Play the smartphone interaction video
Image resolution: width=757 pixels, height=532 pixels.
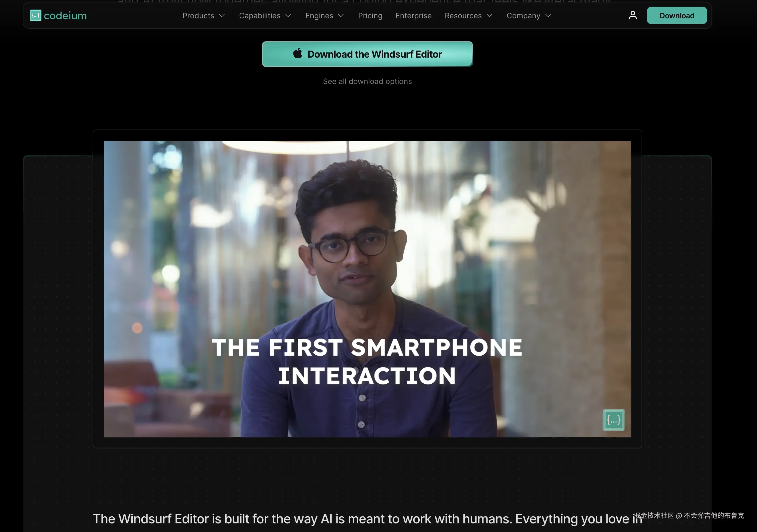point(367,289)
